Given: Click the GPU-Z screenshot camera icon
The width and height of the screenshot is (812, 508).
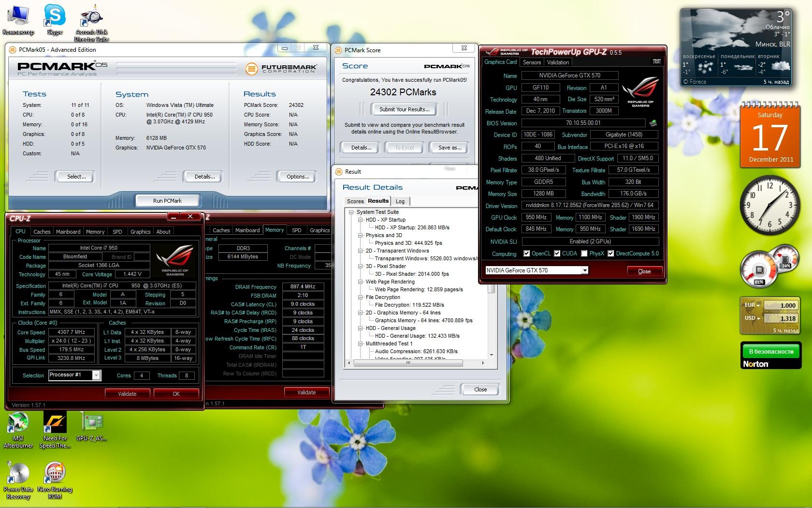Looking at the screenshot, I should pyautogui.click(x=656, y=61).
